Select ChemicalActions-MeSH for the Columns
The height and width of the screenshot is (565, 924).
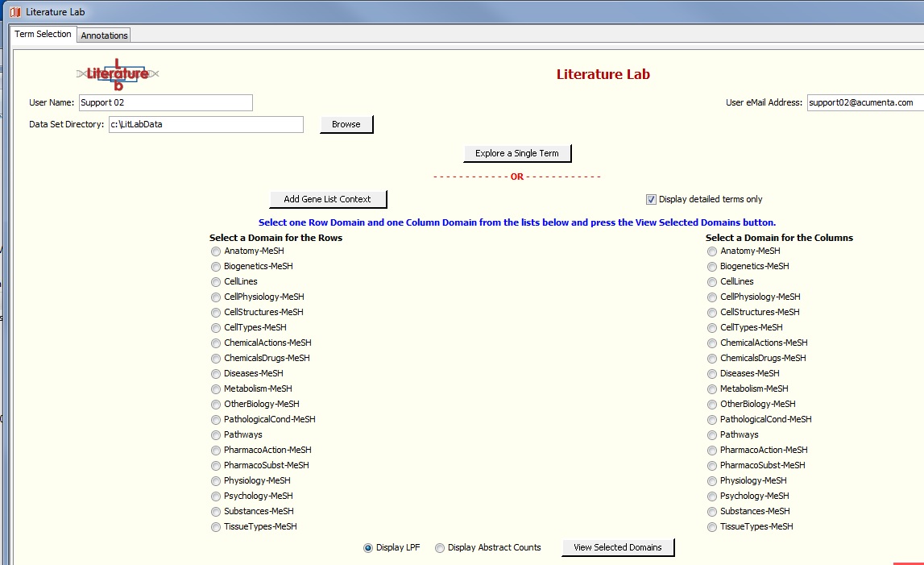[x=712, y=343]
